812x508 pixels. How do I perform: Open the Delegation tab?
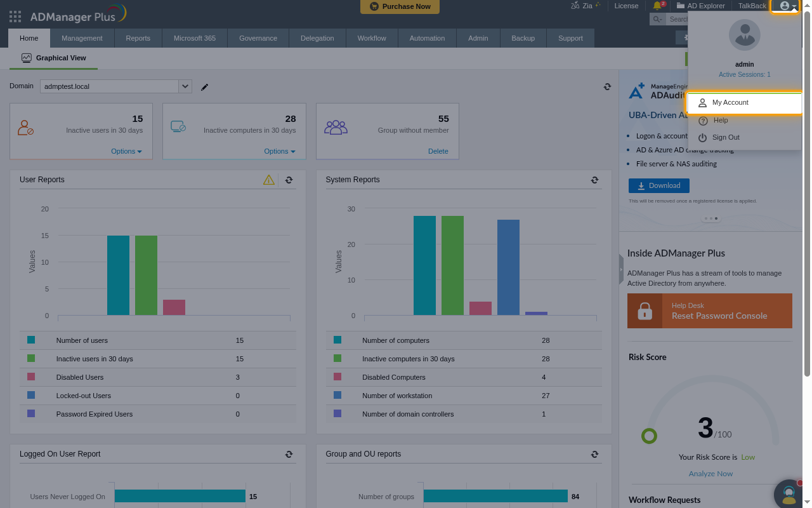pyautogui.click(x=317, y=38)
